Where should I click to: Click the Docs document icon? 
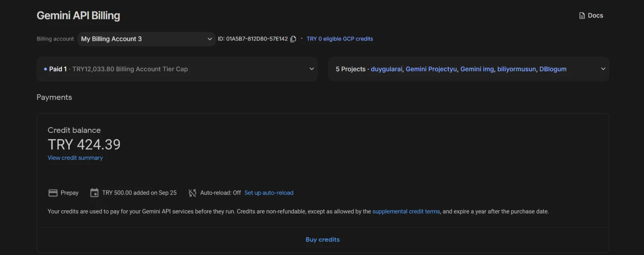click(x=582, y=15)
